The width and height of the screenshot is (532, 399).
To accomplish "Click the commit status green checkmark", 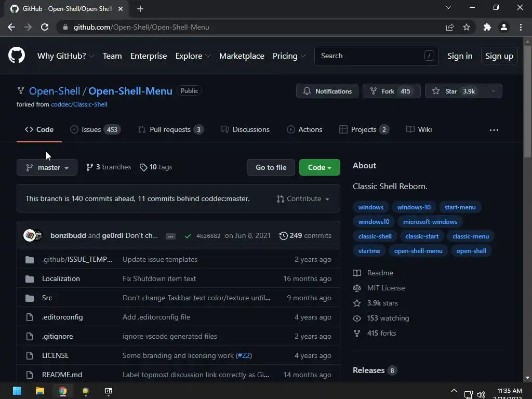I will (188, 236).
